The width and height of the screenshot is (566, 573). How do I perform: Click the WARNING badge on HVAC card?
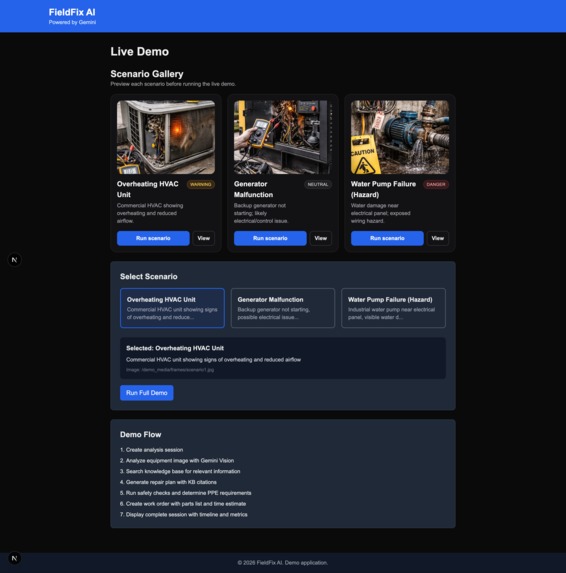click(x=201, y=185)
